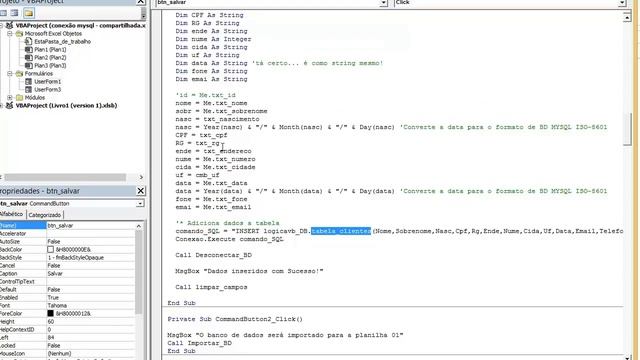Click the Font property value Tahoma

tap(91, 305)
